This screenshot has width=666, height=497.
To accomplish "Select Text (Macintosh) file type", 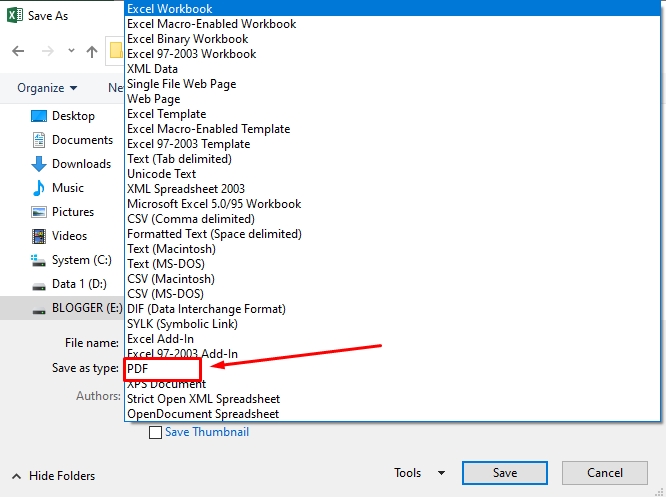I will [392, 249].
